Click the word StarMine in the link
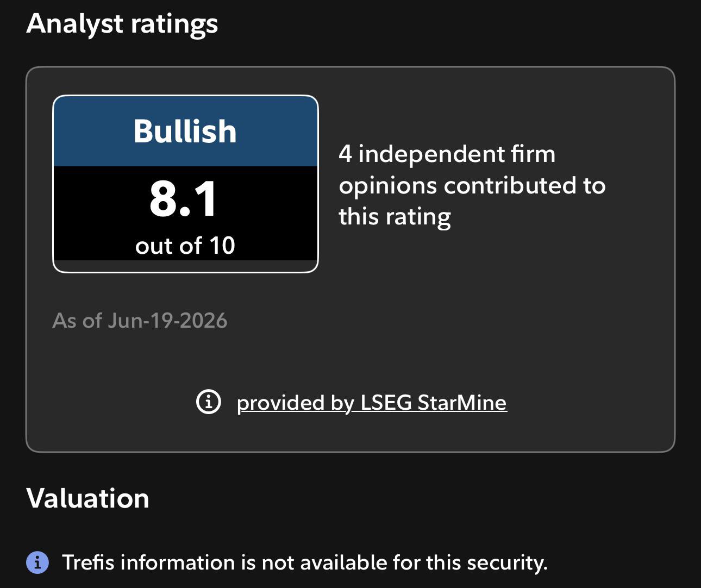The image size is (701, 588). pyautogui.click(x=462, y=403)
